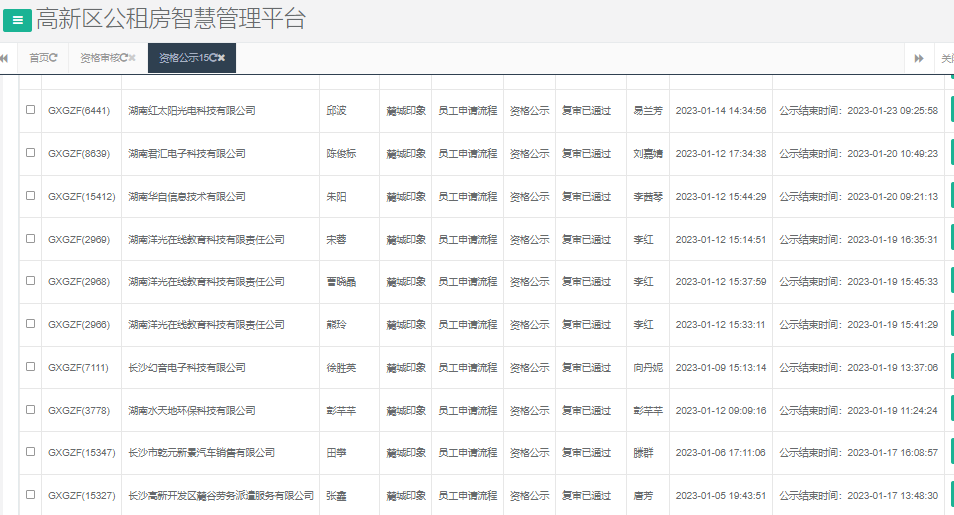Click the 高新区公租房智慧管理平台 title

(x=171, y=19)
